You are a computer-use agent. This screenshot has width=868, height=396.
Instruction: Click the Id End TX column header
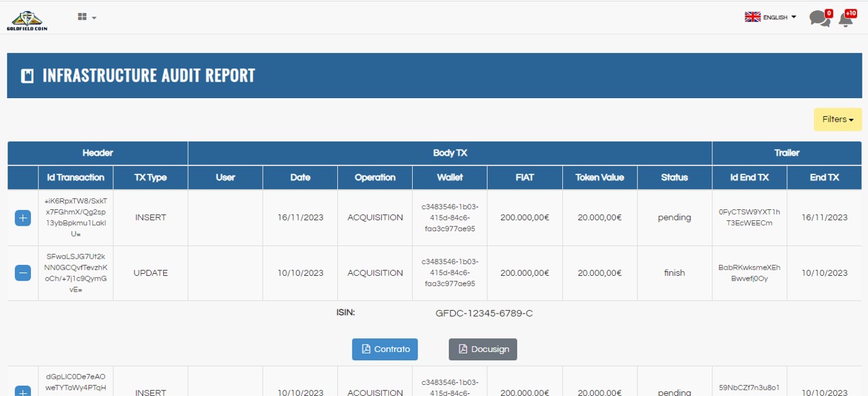[x=749, y=178]
